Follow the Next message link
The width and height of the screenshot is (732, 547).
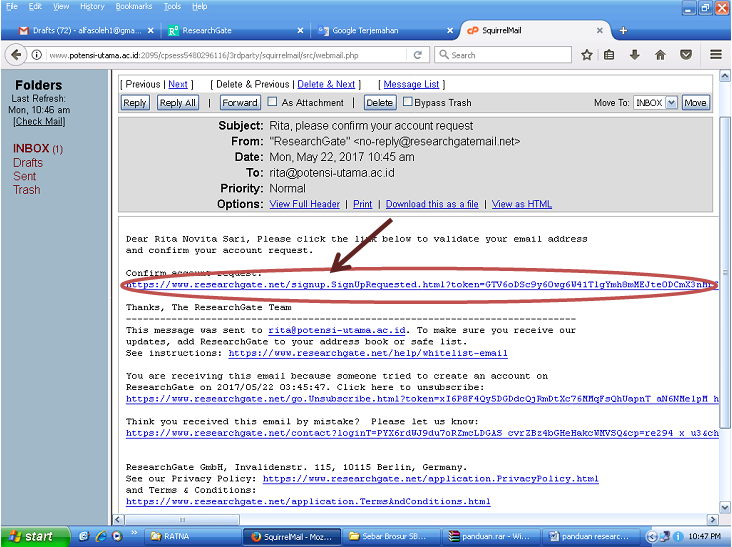click(x=178, y=84)
